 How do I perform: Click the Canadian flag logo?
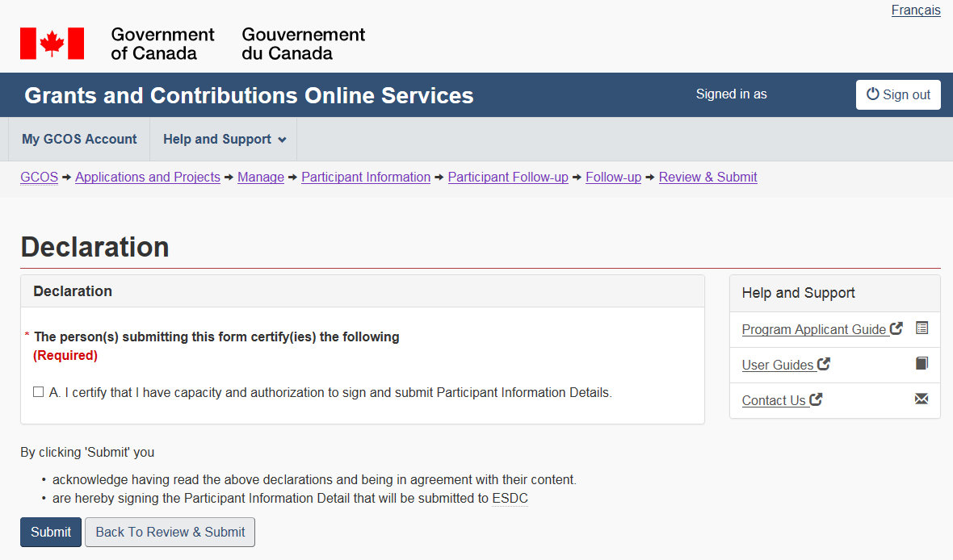click(x=52, y=44)
